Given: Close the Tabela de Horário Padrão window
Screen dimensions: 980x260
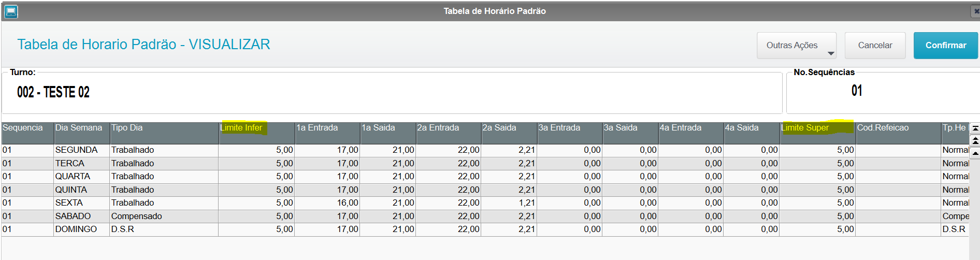Looking at the screenshot, I should point(976,11).
